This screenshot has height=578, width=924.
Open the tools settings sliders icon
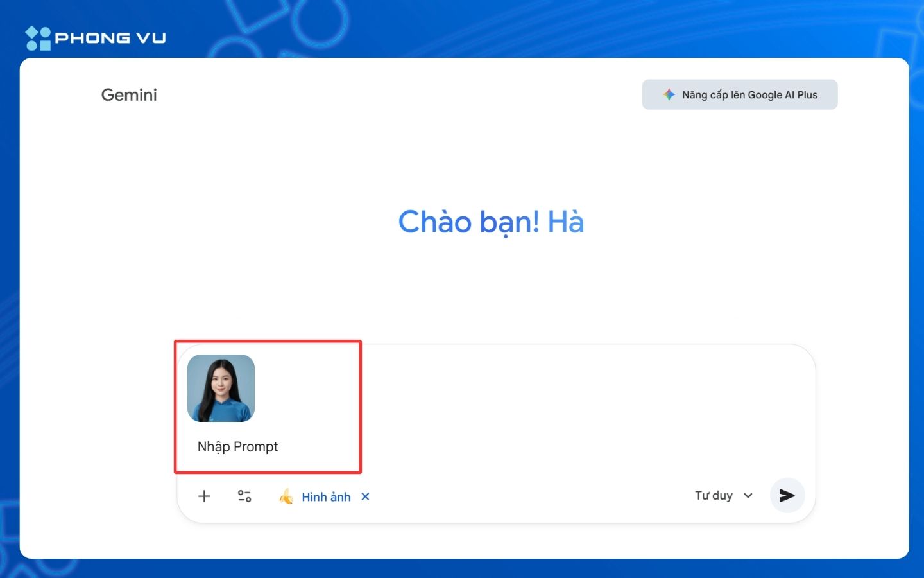[x=244, y=496]
